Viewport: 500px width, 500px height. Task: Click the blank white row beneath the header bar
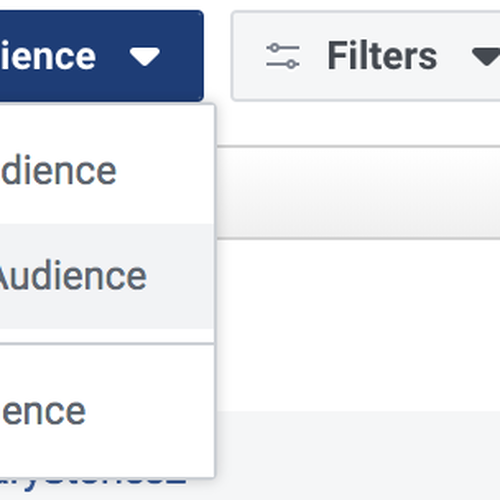pyautogui.click(x=358, y=325)
